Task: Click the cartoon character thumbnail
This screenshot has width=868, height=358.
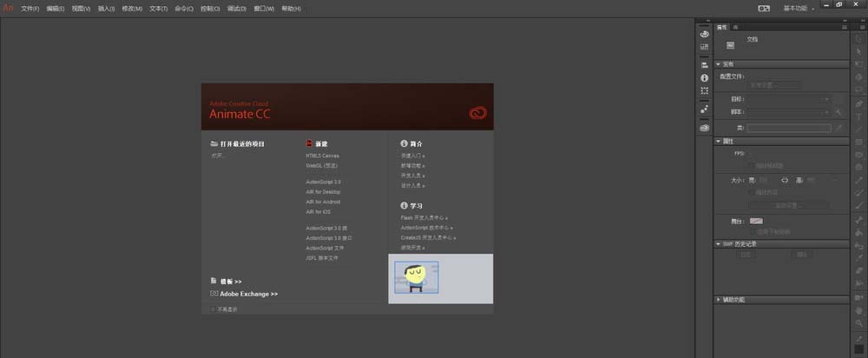Action: click(417, 277)
